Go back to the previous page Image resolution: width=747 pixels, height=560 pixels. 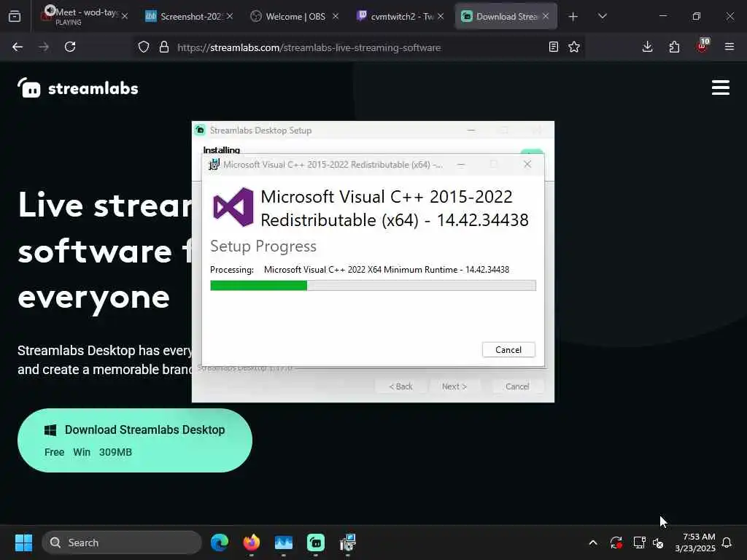18,47
